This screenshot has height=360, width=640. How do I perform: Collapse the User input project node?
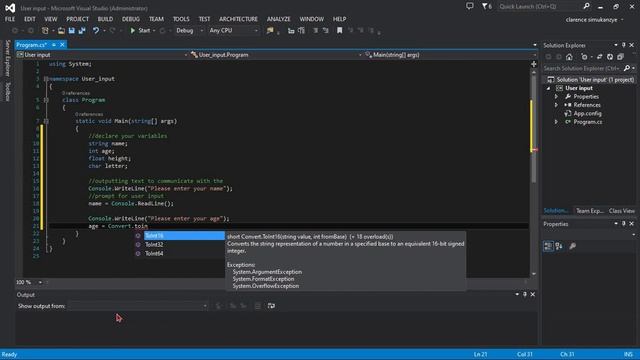point(548,88)
